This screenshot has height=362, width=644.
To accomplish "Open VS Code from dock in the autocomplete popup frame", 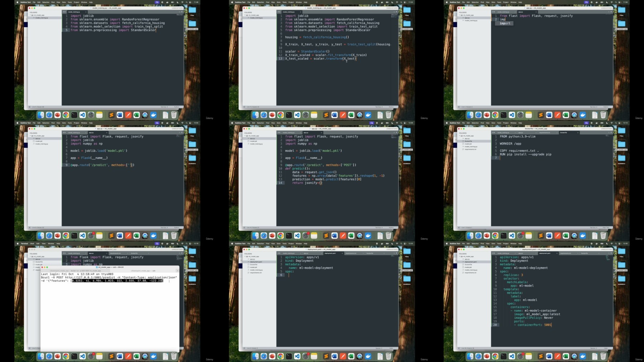I will (x=512, y=115).
